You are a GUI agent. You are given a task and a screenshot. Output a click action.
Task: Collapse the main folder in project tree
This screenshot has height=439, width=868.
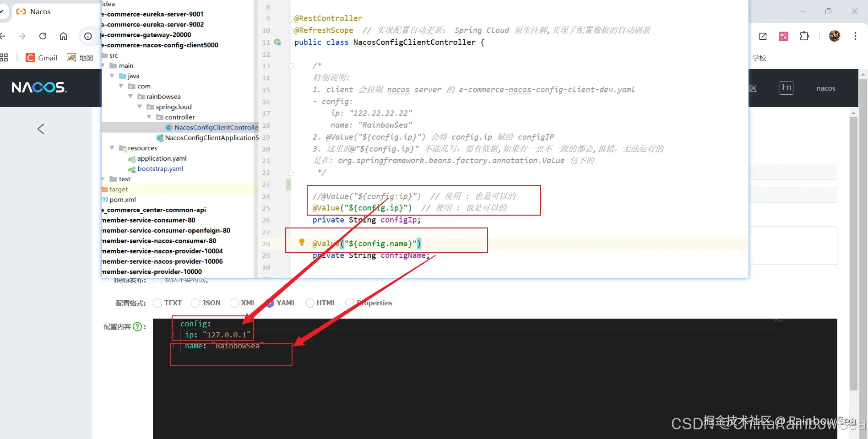[x=103, y=65]
